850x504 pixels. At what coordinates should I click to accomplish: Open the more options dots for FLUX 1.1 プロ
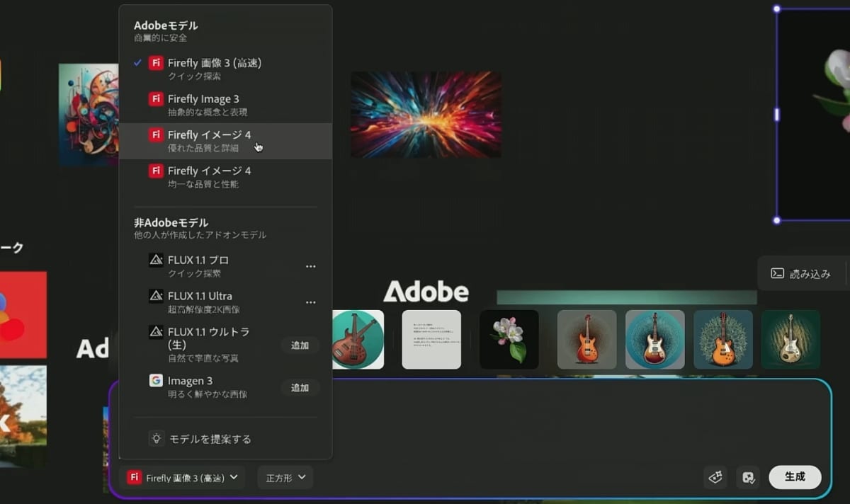[310, 266]
